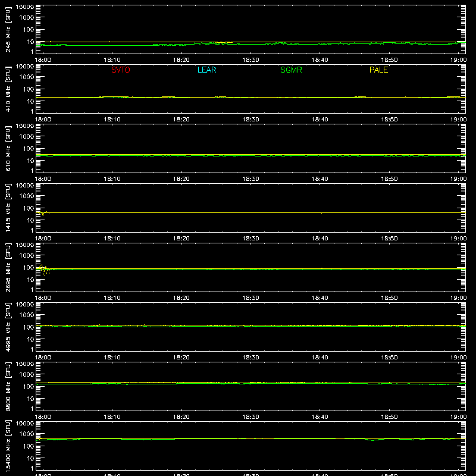Click 19:00 tick label under 8800 MHz panel
Viewport: 476px width, 476px height.
(458, 417)
